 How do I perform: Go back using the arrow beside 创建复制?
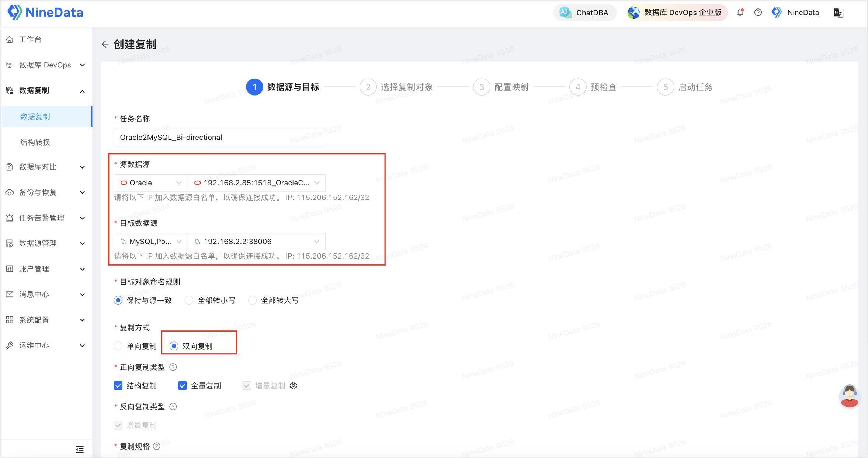point(105,44)
